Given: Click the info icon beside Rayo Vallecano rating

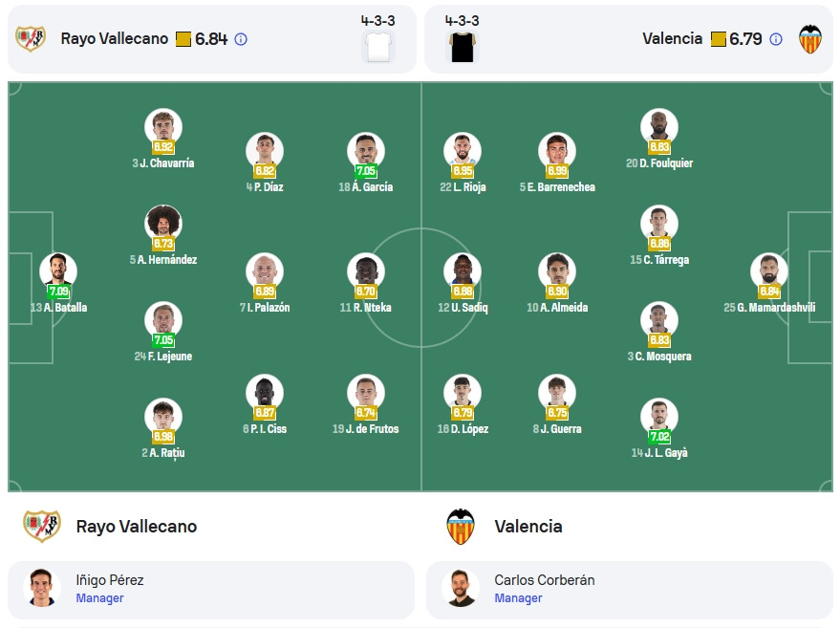Looking at the screenshot, I should [x=241, y=39].
